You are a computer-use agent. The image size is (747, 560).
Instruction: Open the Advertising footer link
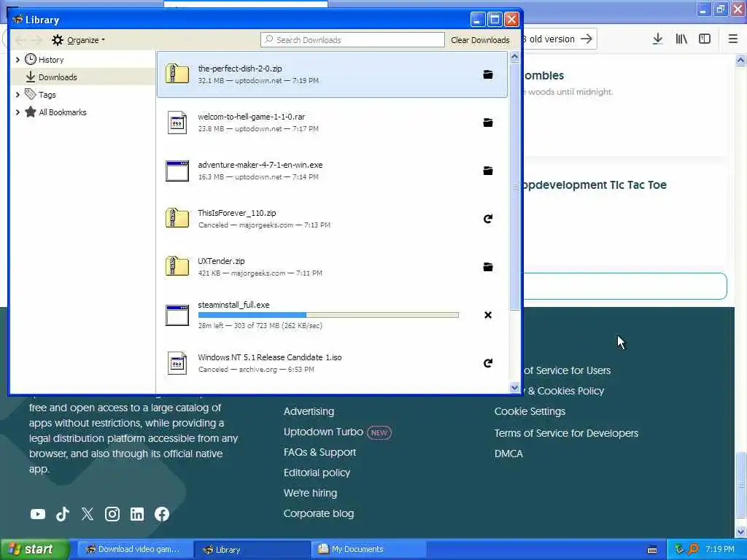click(309, 411)
